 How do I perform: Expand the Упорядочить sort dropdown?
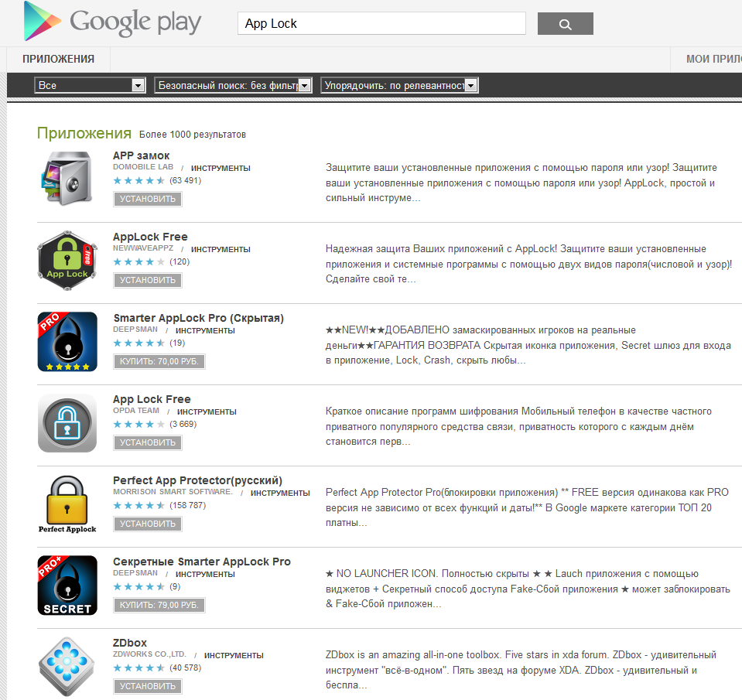(x=399, y=85)
